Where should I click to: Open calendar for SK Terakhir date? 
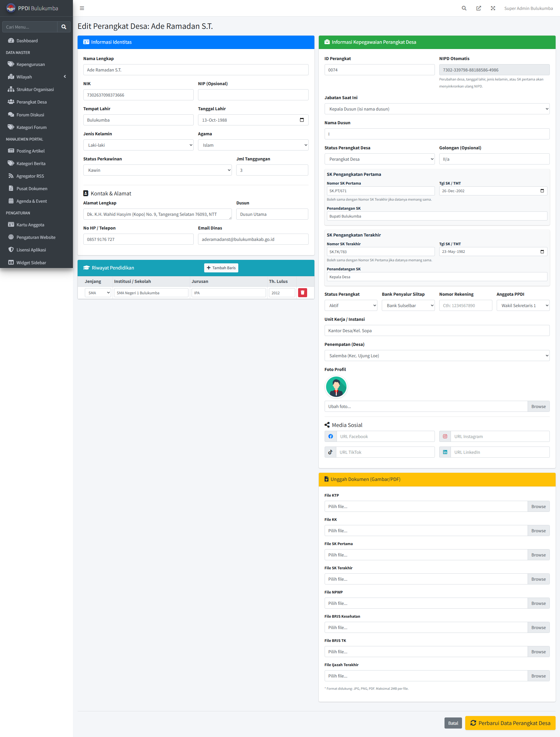[542, 252]
